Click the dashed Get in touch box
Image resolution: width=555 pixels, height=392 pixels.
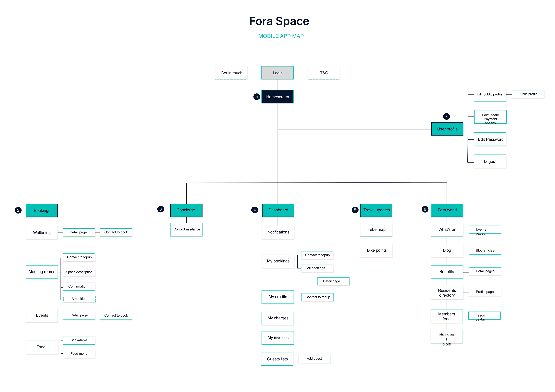click(x=231, y=73)
